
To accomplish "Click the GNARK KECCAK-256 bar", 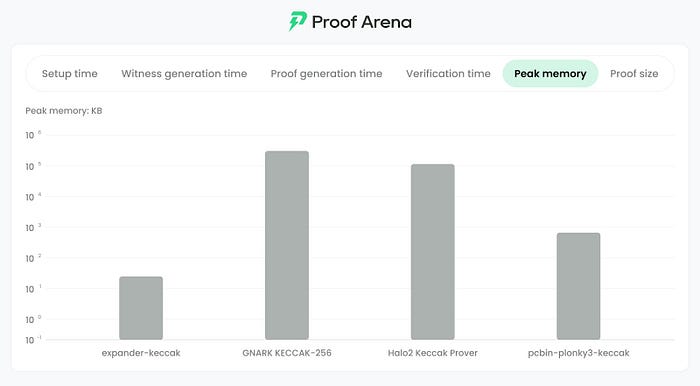I will click(287, 245).
